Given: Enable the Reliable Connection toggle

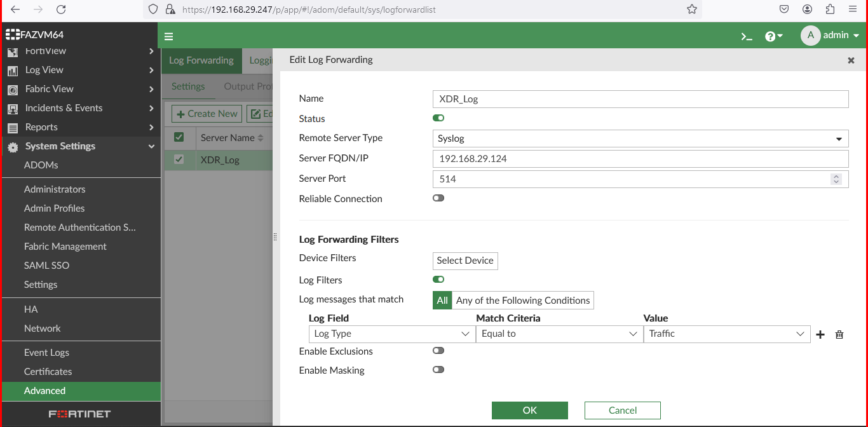Looking at the screenshot, I should pyautogui.click(x=438, y=198).
